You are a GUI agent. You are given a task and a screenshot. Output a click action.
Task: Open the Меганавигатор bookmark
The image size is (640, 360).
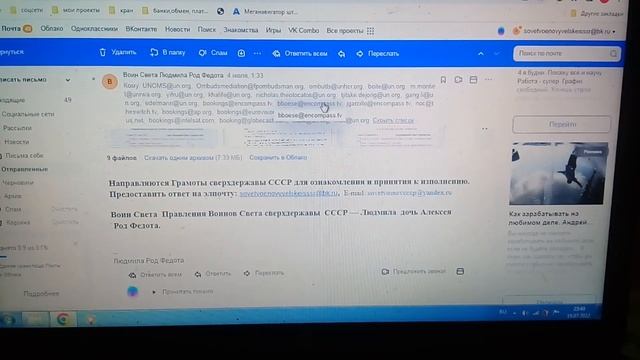pyautogui.click(x=265, y=12)
